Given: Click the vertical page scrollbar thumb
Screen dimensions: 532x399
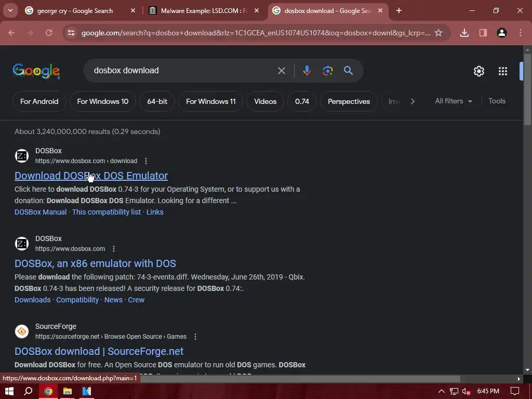Looking at the screenshot, I should pyautogui.click(x=527, y=89).
